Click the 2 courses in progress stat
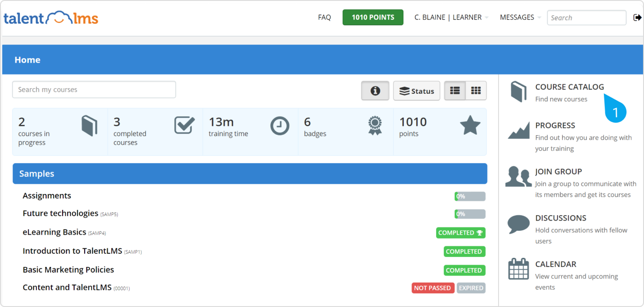The height and width of the screenshot is (307, 644). tap(60, 131)
